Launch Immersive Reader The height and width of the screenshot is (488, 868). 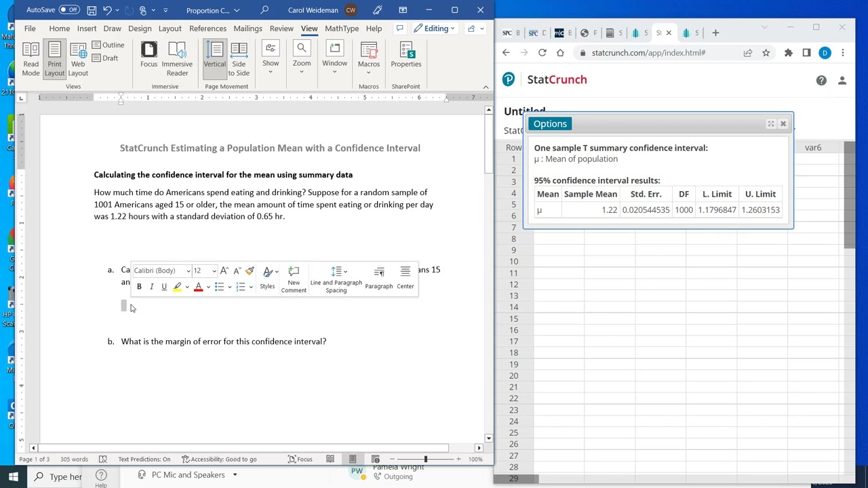pyautogui.click(x=177, y=60)
